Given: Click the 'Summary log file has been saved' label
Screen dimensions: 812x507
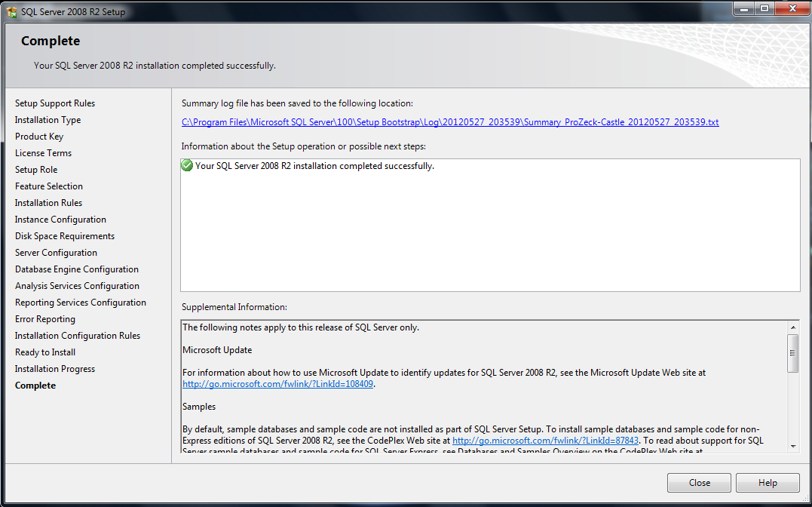Looking at the screenshot, I should coord(297,103).
